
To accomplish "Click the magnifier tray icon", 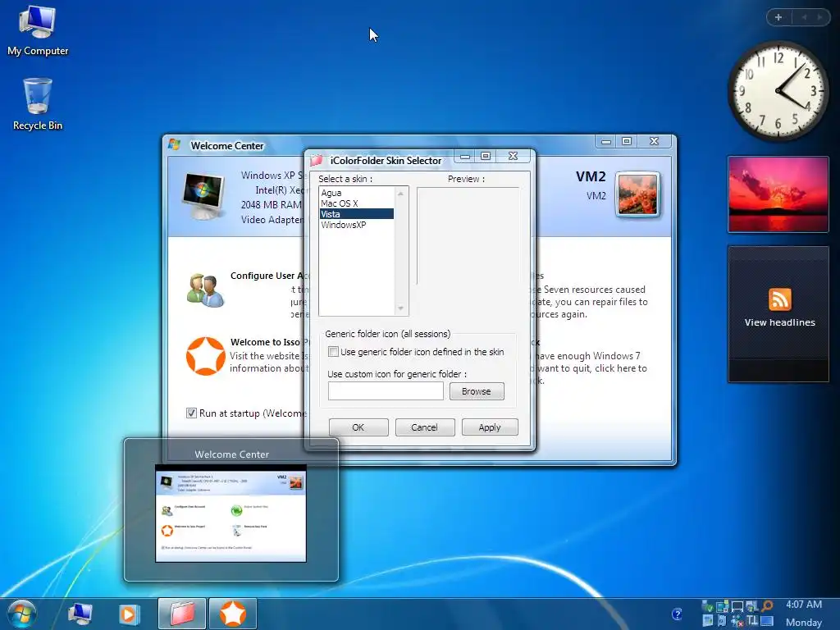I will tap(767, 606).
